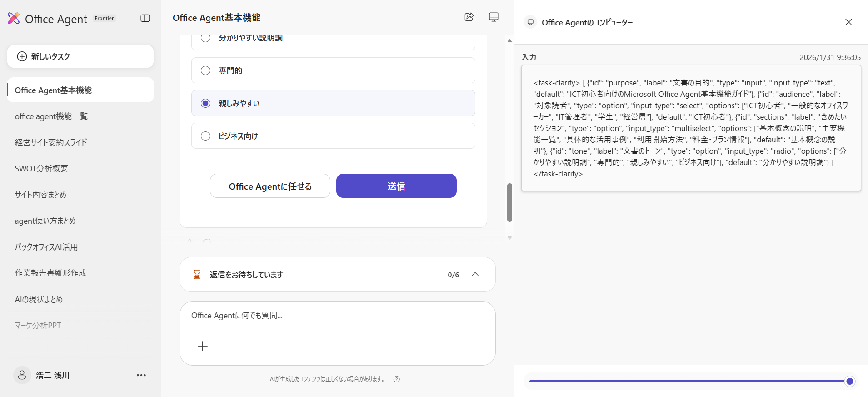This screenshot has width=868, height=397.
Task: Click the share icon in the header
Action: [x=469, y=17]
